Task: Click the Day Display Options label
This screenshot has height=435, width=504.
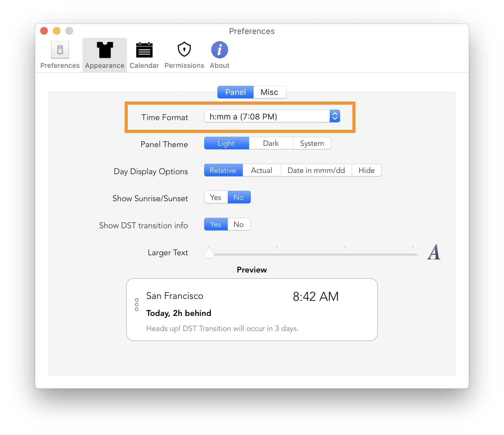Action: (151, 172)
